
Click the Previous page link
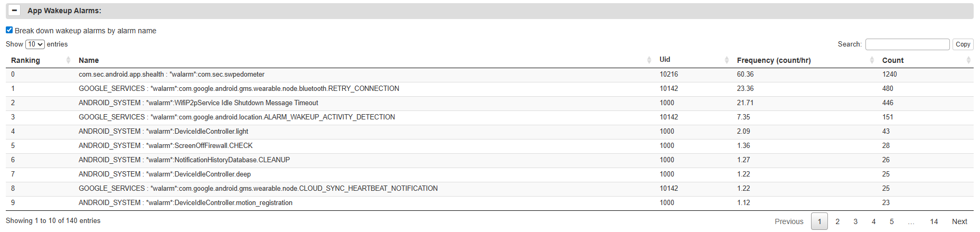point(789,221)
